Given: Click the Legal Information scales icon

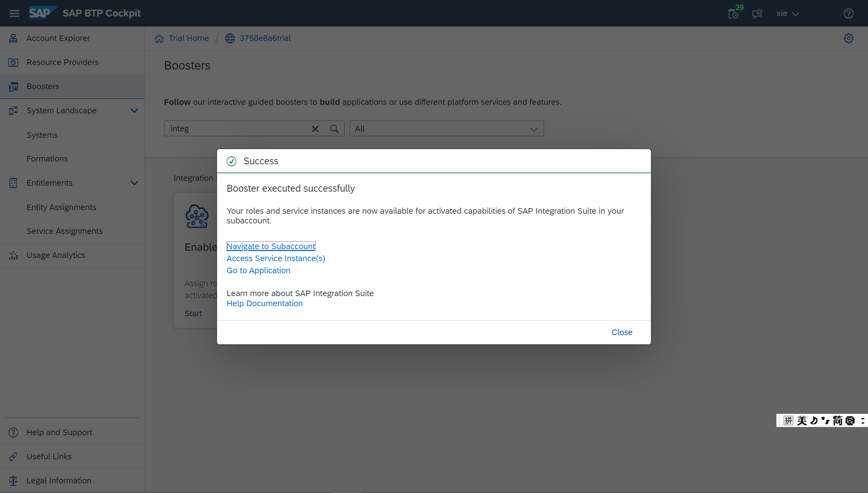Looking at the screenshot, I should (13, 481).
